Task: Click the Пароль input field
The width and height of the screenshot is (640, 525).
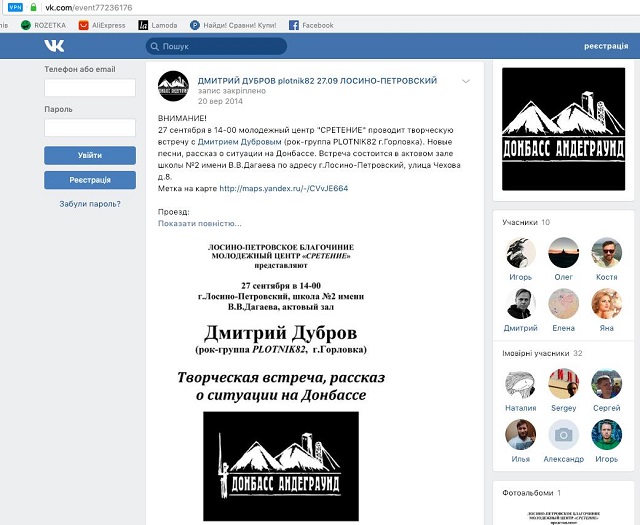Action: (90, 128)
